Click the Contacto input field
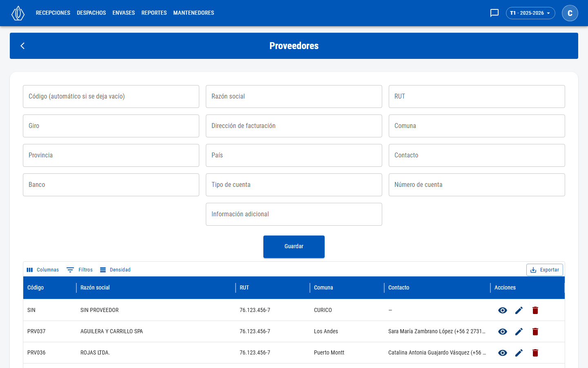588x368 pixels. [x=477, y=155]
